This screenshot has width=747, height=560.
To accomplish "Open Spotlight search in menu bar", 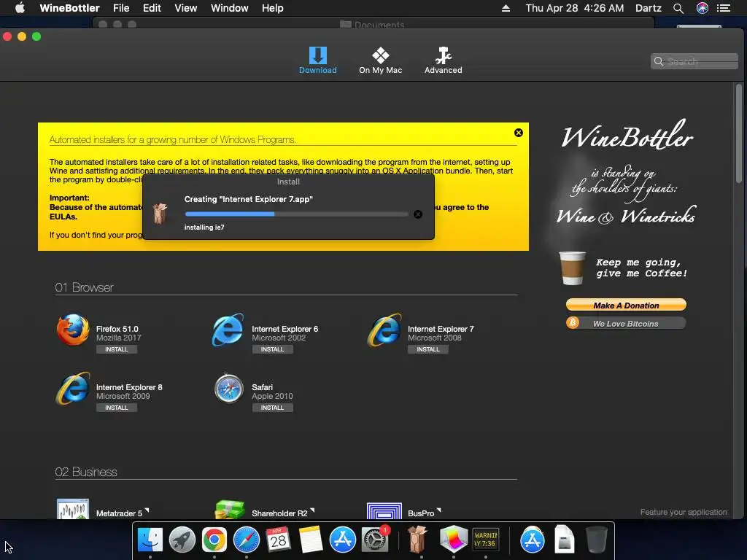I will [678, 8].
